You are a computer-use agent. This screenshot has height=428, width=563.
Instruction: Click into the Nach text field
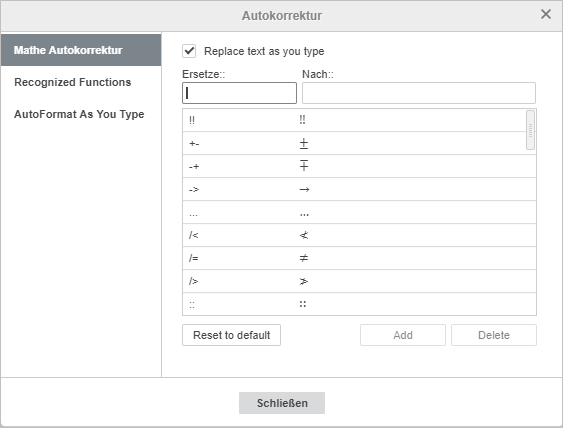pyautogui.click(x=419, y=93)
